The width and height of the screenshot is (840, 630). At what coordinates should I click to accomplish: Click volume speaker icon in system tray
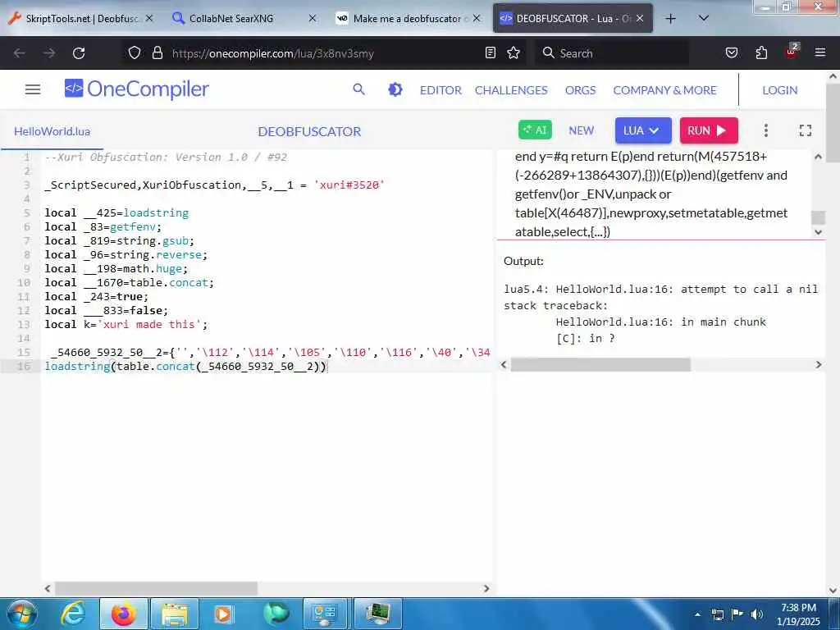[757, 614]
